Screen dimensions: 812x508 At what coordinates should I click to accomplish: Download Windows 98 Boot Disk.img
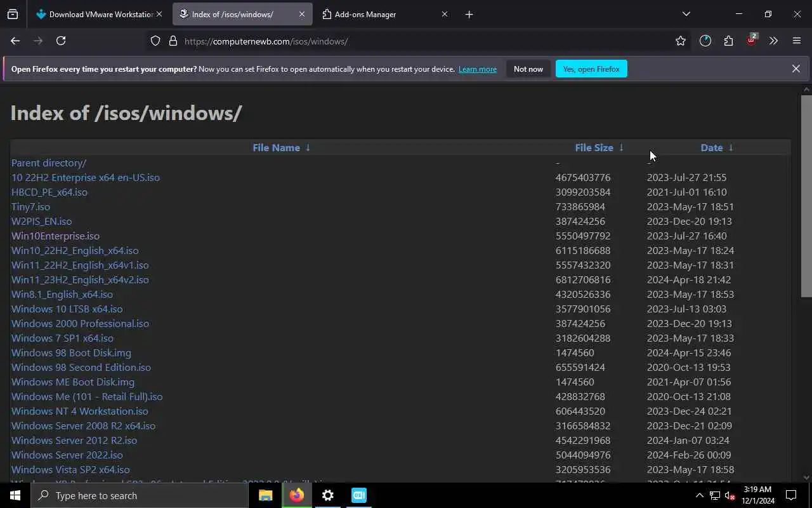click(x=71, y=352)
